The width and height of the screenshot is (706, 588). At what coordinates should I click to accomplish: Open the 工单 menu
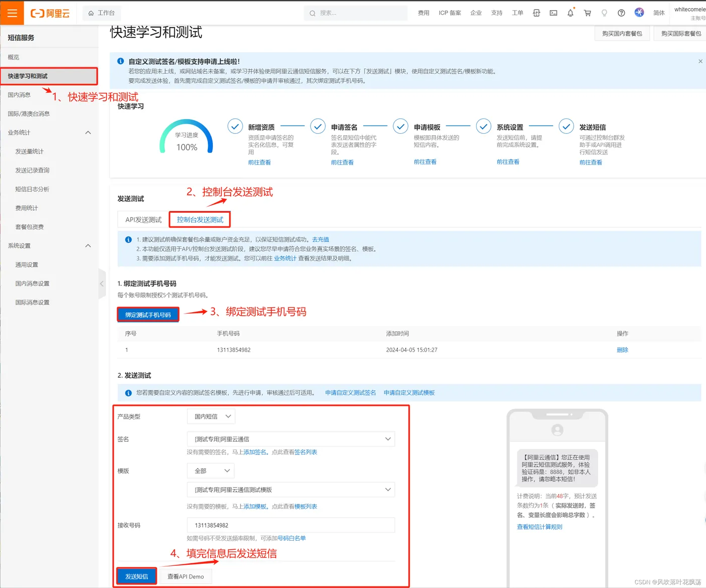pos(517,13)
